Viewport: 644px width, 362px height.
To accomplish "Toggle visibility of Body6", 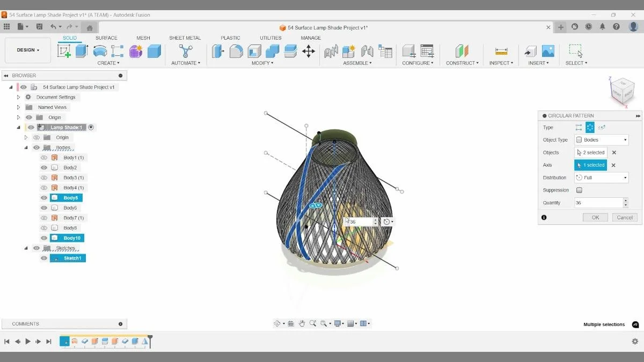I will click(x=44, y=208).
